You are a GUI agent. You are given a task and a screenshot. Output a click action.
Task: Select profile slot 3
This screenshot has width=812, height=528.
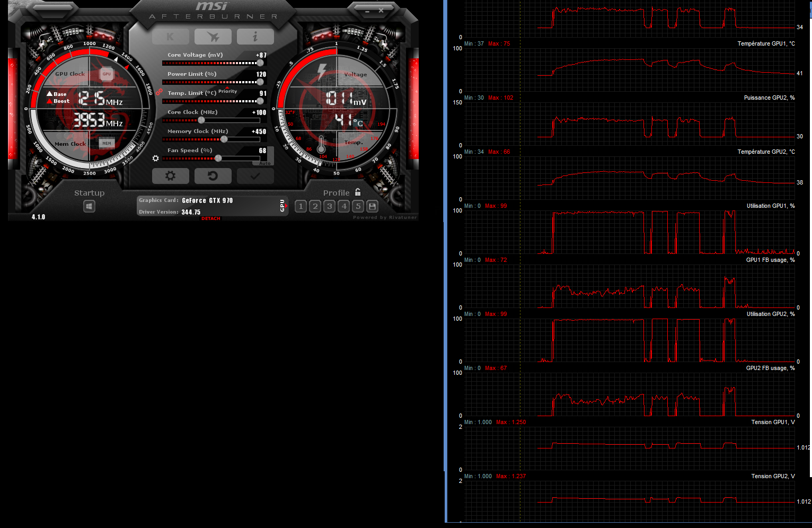click(x=330, y=206)
